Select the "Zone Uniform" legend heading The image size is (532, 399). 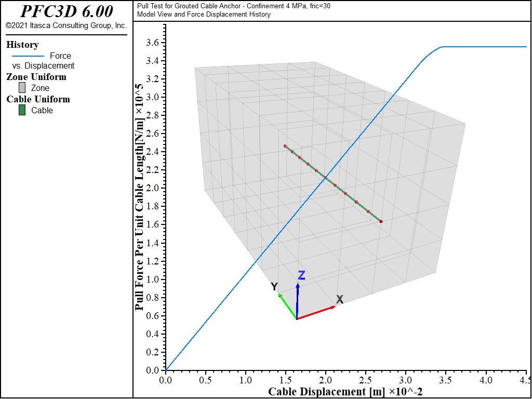(x=36, y=77)
